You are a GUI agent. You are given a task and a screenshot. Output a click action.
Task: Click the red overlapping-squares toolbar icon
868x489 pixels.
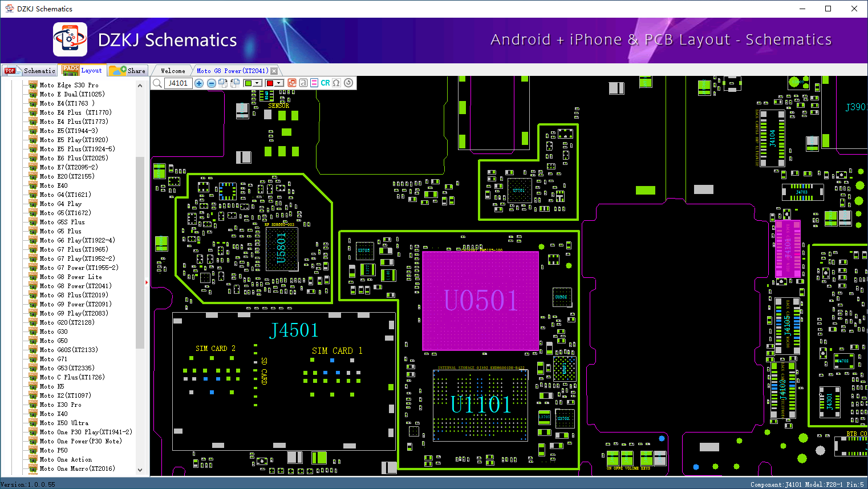[x=292, y=83]
